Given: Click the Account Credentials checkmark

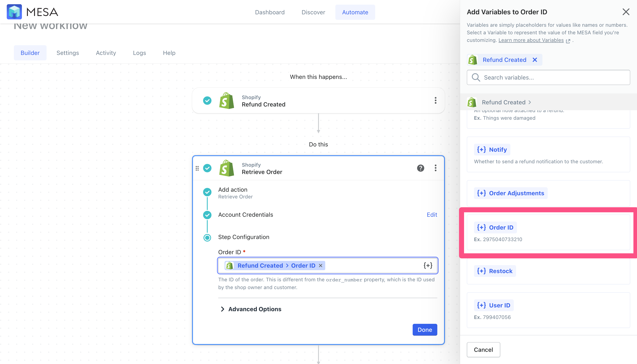Looking at the screenshot, I should point(207,215).
